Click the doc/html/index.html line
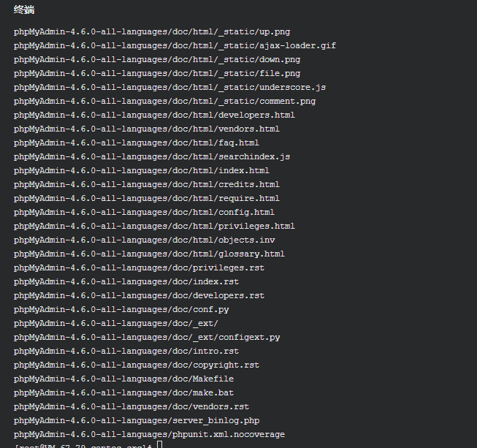 click(142, 171)
